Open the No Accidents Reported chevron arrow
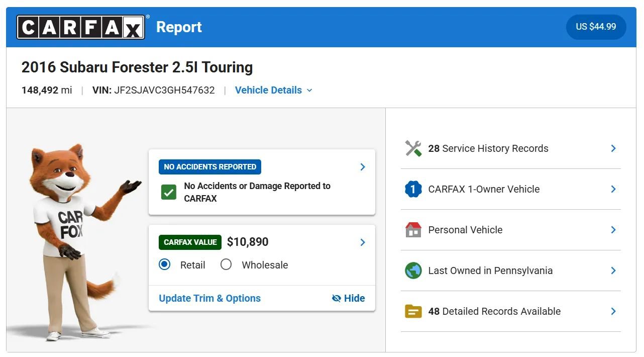The width and height of the screenshot is (644, 357). [363, 167]
